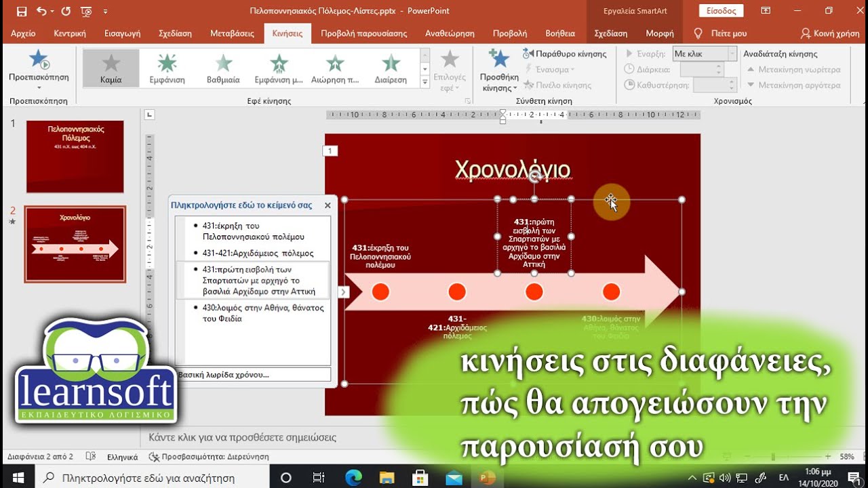Open Mail app from taskbar
This screenshot has width=868, height=488.
click(454, 478)
